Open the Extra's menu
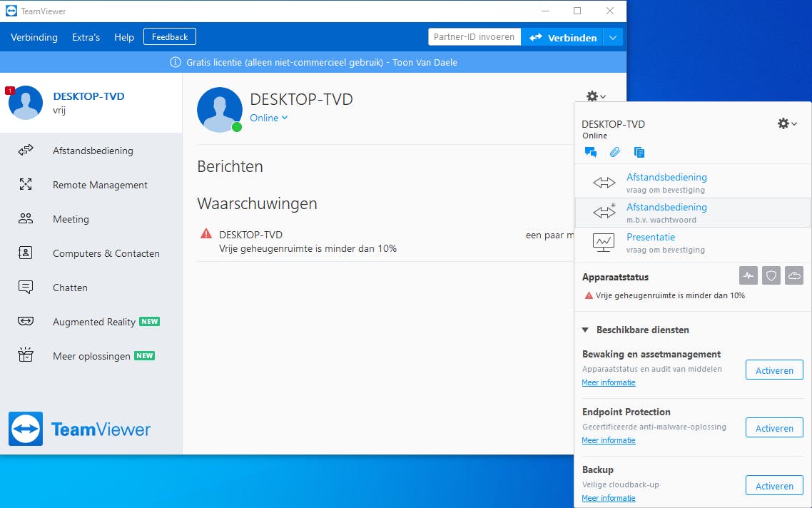 pos(86,37)
